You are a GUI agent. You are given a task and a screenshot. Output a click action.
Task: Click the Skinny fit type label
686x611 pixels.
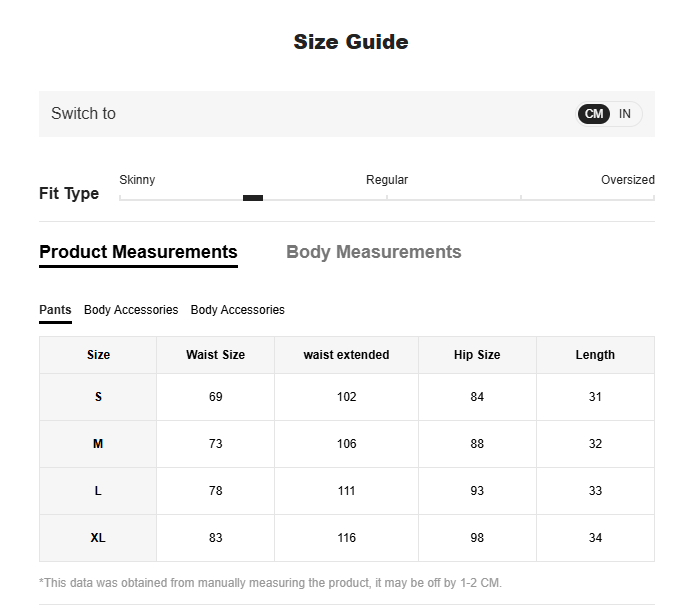tap(137, 180)
